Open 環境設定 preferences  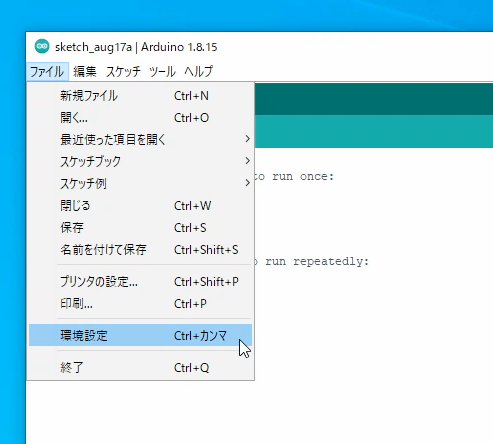click(140, 335)
